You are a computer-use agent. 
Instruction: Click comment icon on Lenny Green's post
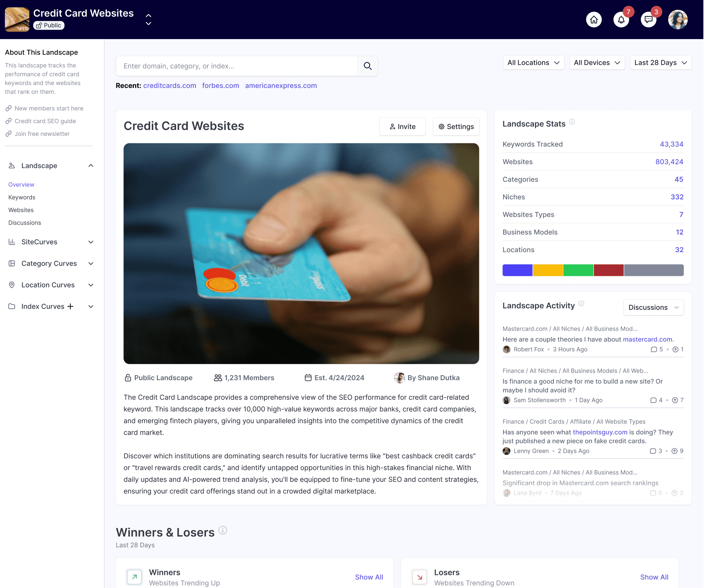click(653, 451)
